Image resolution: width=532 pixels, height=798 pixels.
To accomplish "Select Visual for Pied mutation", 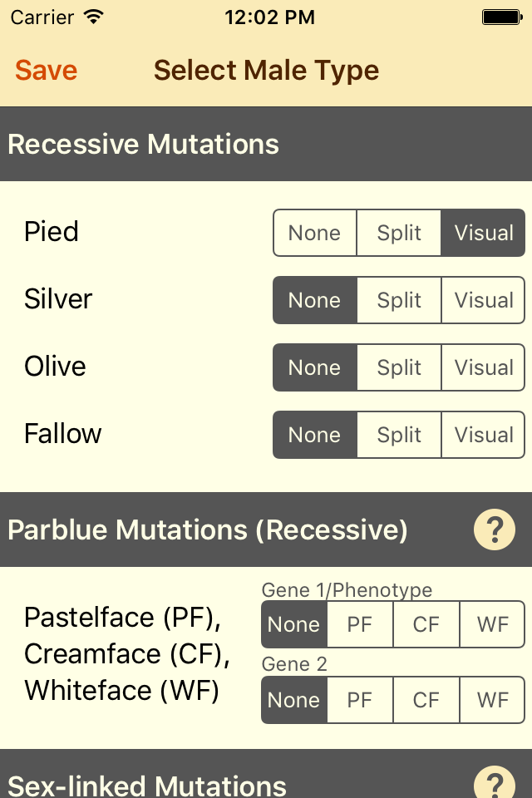I will coord(484,233).
